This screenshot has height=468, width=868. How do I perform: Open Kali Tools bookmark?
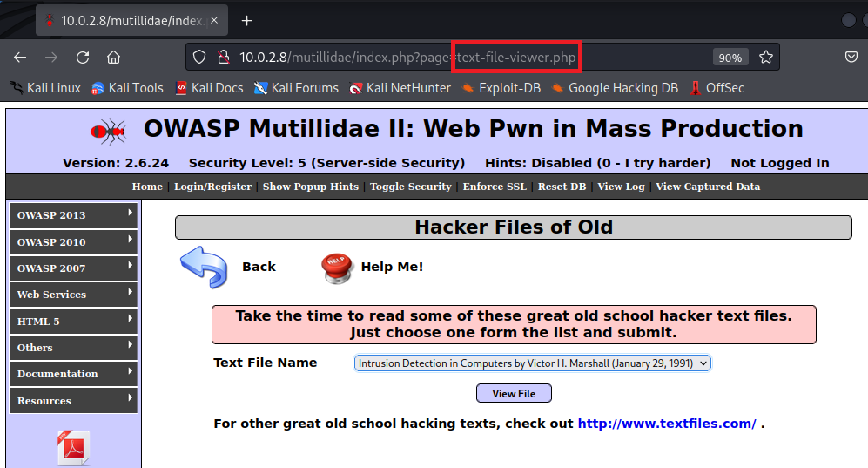(x=128, y=88)
